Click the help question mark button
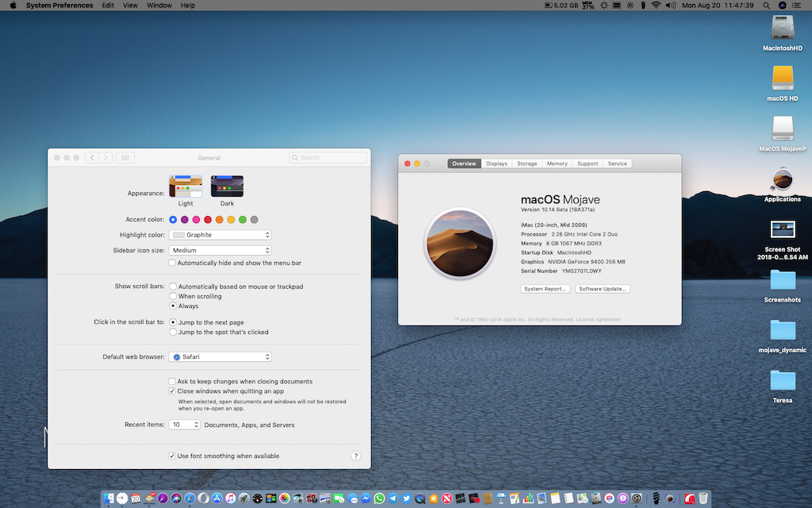Viewport: 812px width, 508px height. tap(356, 456)
